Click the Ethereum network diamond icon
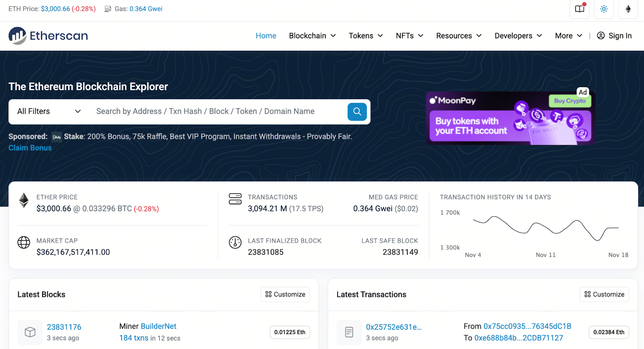 [x=628, y=9]
